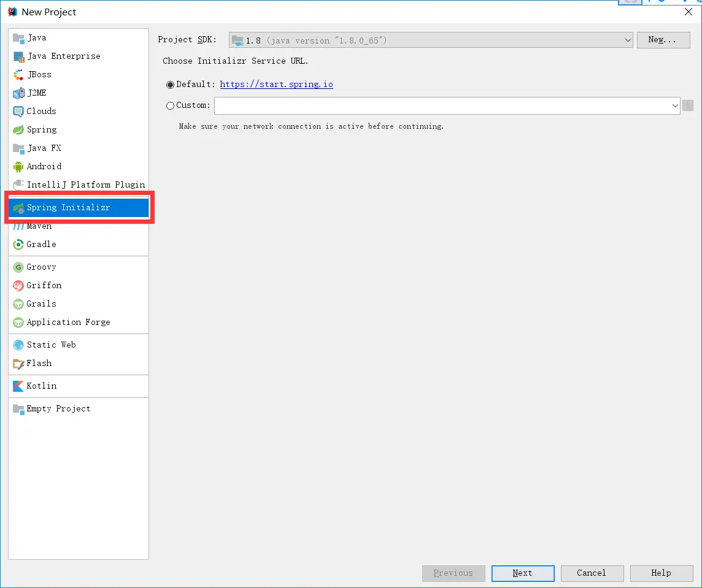The width and height of the screenshot is (702, 588).
Task: Click the Static Web globe icon
Action: (18, 345)
